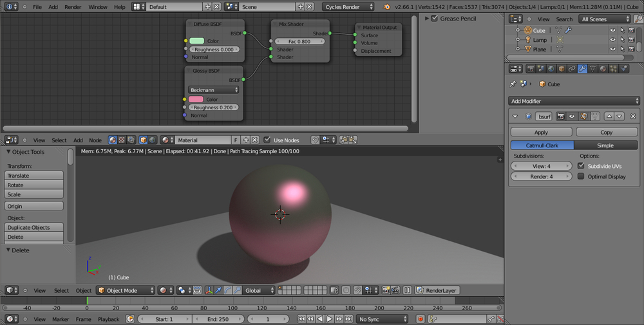Open the Render menu in top bar
This screenshot has width=644, height=325.
coord(73,6)
